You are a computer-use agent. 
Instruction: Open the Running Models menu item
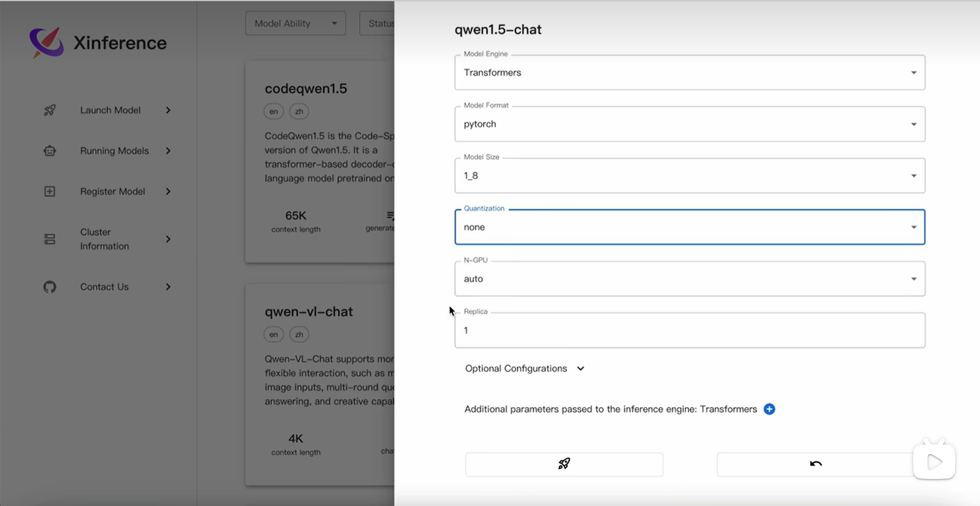[114, 151]
